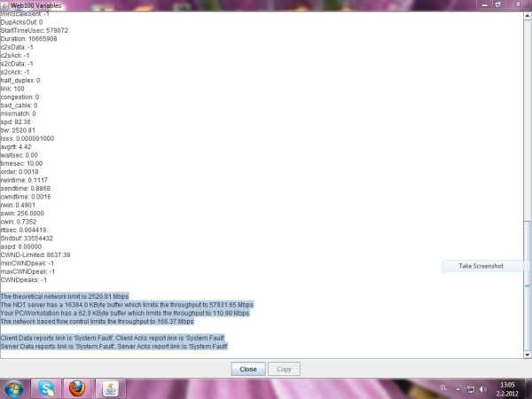532x399 pixels.
Task: Click the Java icon in title bar
Action: pos(4,4)
